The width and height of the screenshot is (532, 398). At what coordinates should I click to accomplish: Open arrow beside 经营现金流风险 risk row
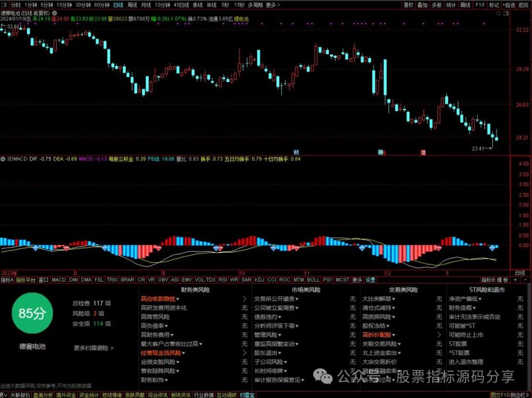[245, 353]
